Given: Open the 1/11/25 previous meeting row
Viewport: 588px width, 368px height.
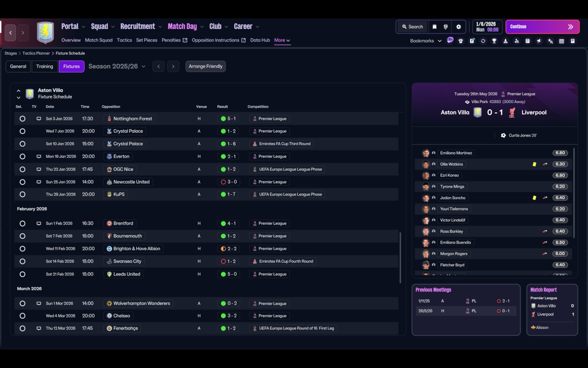Looking at the screenshot, I should [466, 301].
